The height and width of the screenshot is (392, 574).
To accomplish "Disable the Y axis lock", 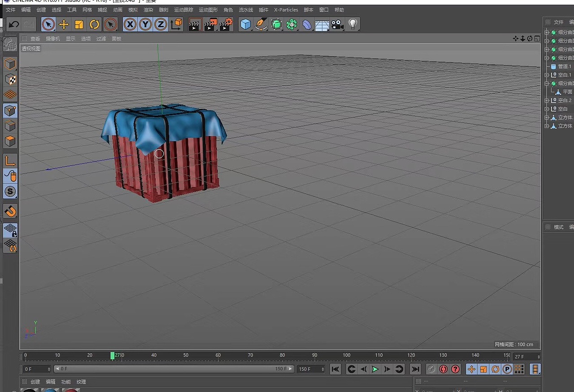I will tap(145, 24).
